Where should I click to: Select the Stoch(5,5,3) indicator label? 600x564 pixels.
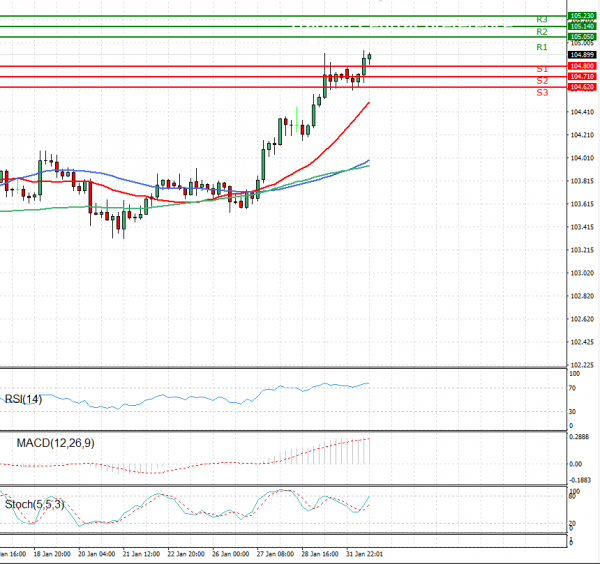point(34,504)
